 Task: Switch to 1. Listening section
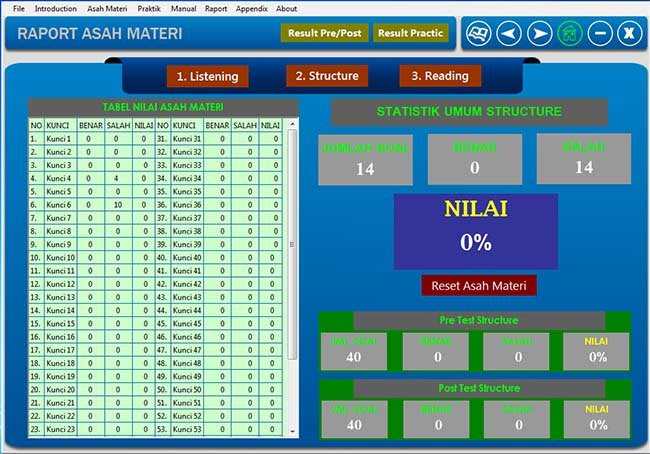(x=207, y=76)
